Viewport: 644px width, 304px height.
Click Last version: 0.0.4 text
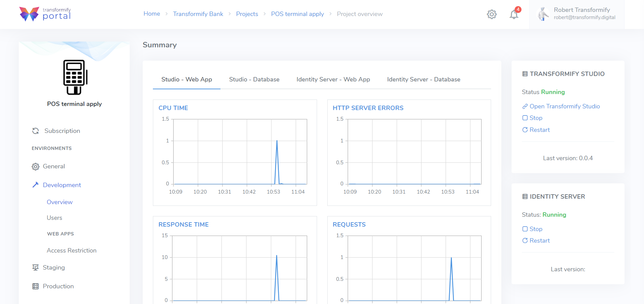click(568, 158)
